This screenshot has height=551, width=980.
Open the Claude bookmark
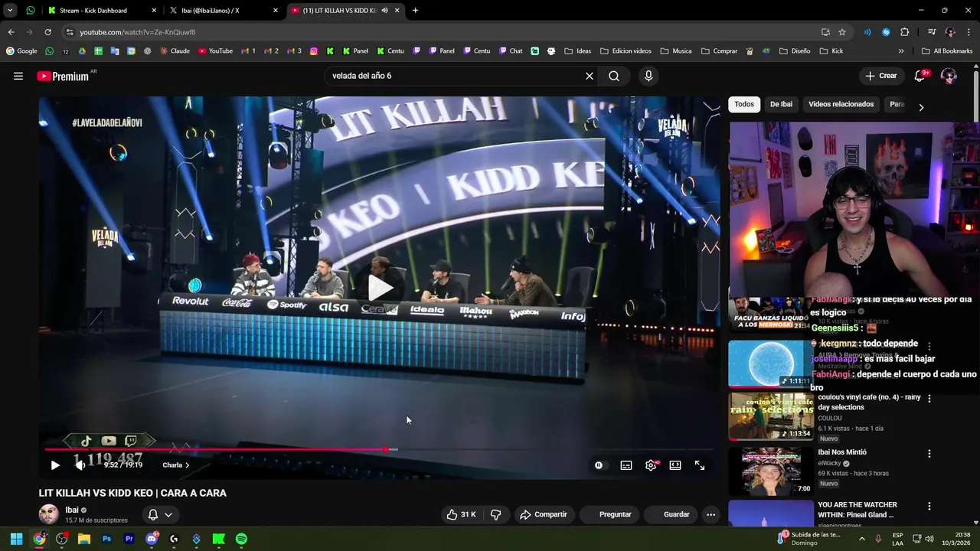pos(175,51)
